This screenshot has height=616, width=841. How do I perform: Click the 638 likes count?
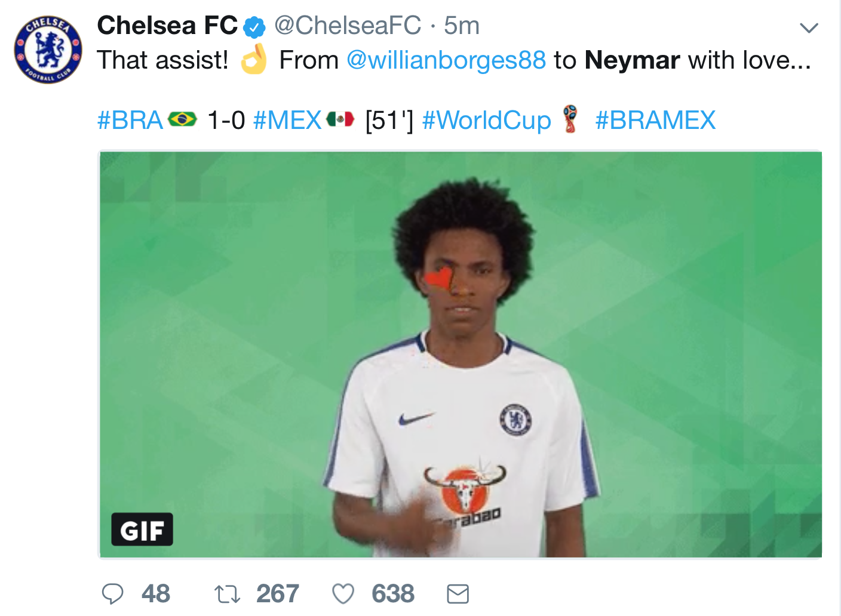(x=393, y=594)
